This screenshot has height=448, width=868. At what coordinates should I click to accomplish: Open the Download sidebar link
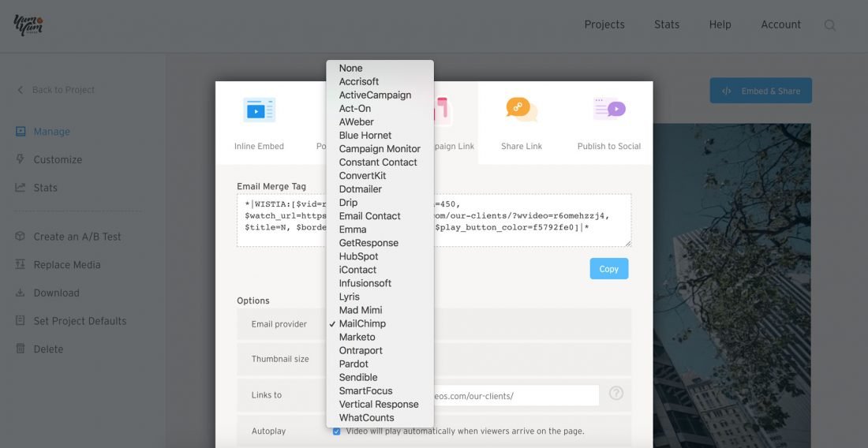point(57,293)
